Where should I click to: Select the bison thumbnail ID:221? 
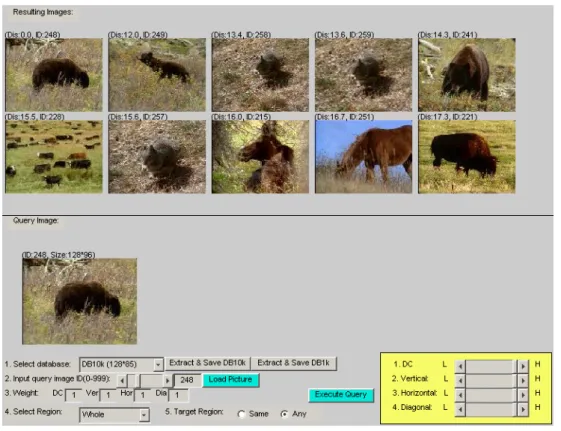[x=467, y=157]
